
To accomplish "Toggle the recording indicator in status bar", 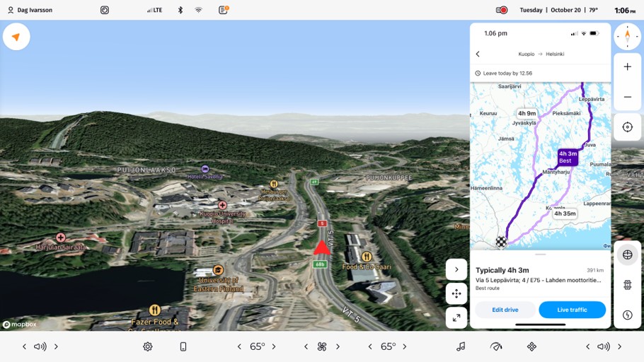I will 502,11.
